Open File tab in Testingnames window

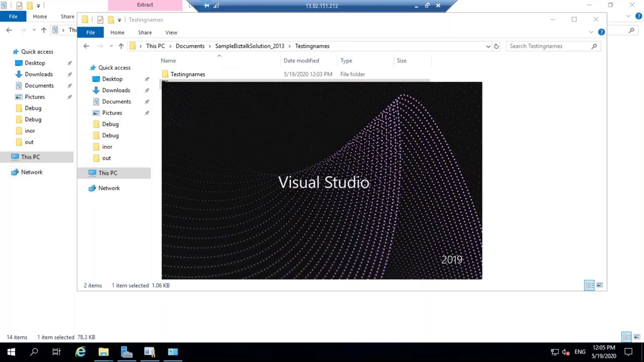click(90, 32)
